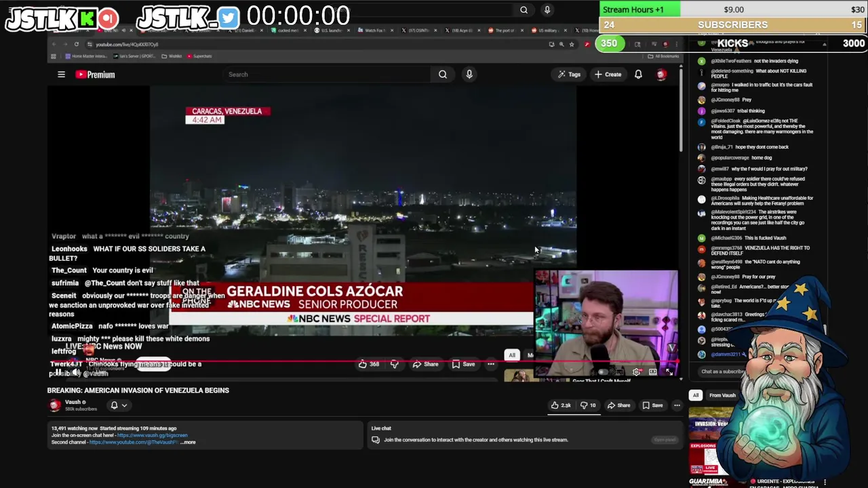Open vaush.gg/bigscreen chat link
Image resolution: width=868 pixels, height=488 pixels.
pyautogui.click(x=152, y=435)
